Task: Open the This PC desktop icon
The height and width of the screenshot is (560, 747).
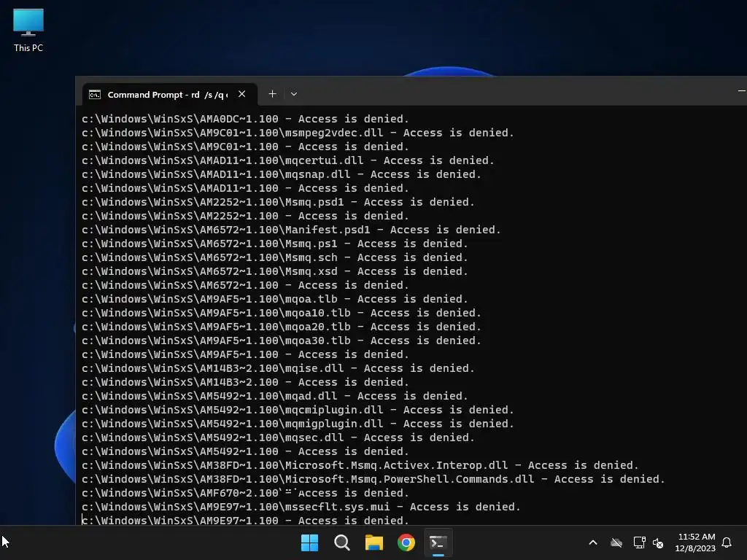Action: [28, 31]
